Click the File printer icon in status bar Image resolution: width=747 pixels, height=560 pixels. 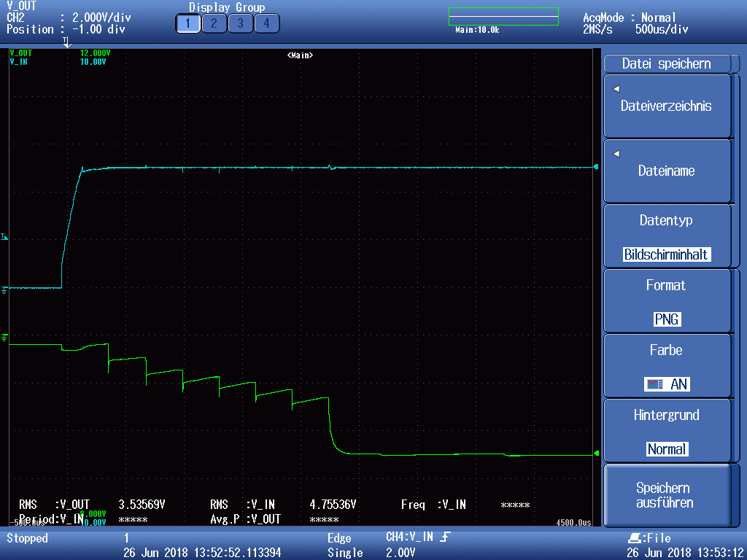pyautogui.click(x=634, y=538)
